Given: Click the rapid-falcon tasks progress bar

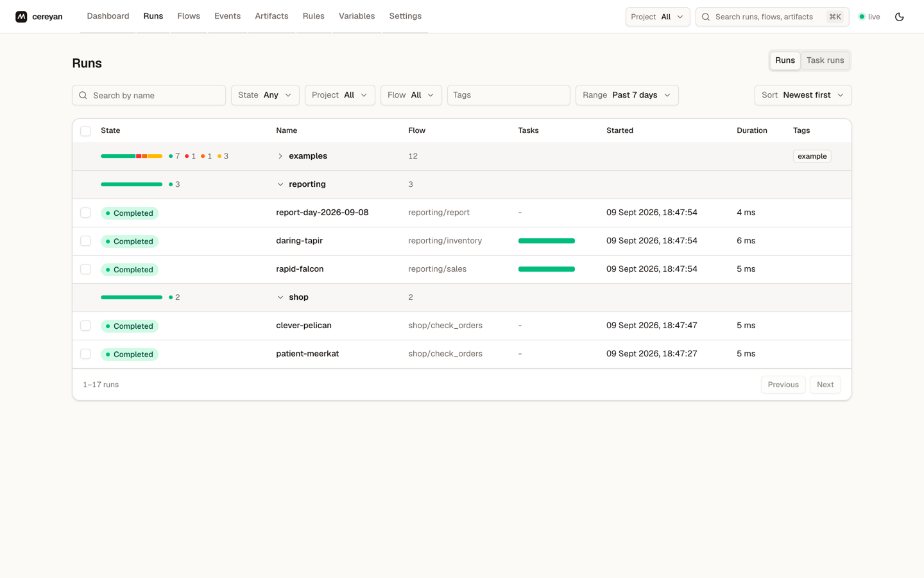Looking at the screenshot, I should (547, 269).
